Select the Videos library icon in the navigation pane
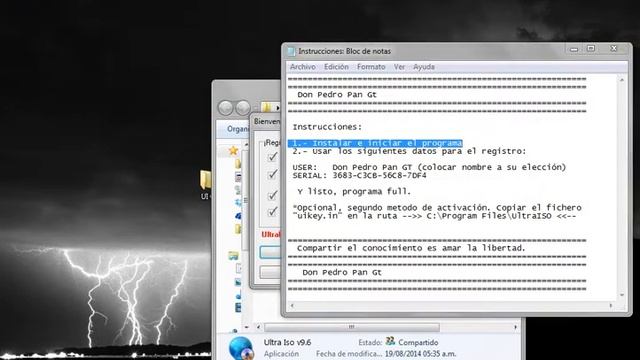The width and height of the screenshot is (640, 360). pos(238,307)
